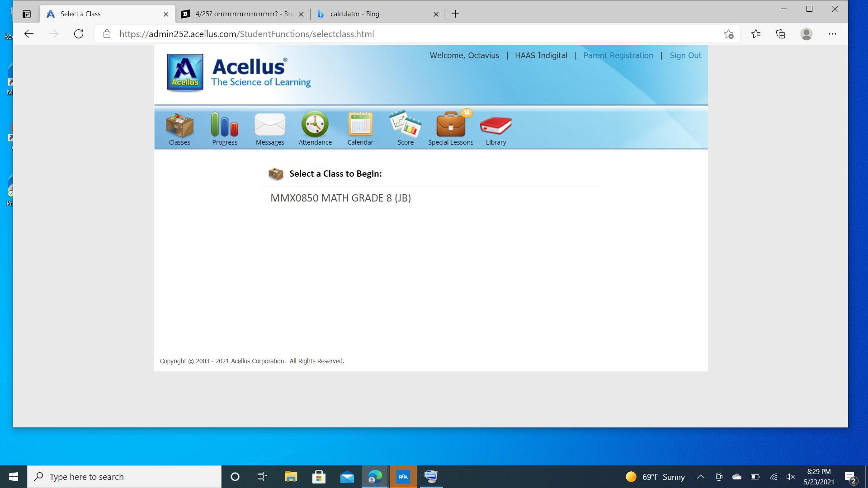Open the Classes crate icon
The image size is (868, 488).
(x=179, y=126)
